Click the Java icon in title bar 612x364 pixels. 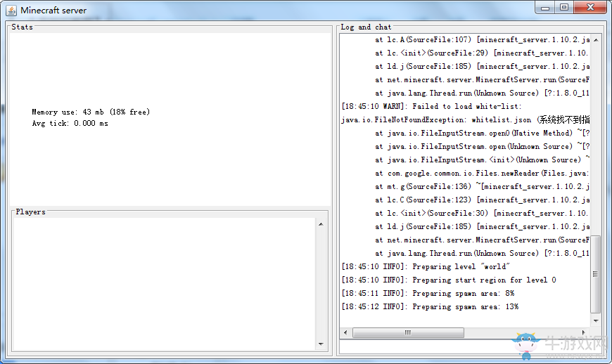point(11,11)
